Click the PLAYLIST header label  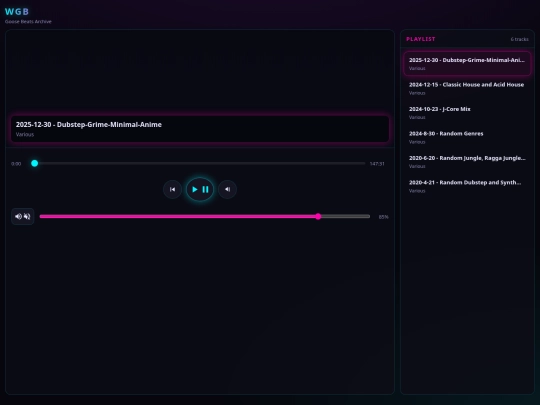(x=420, y=39)
